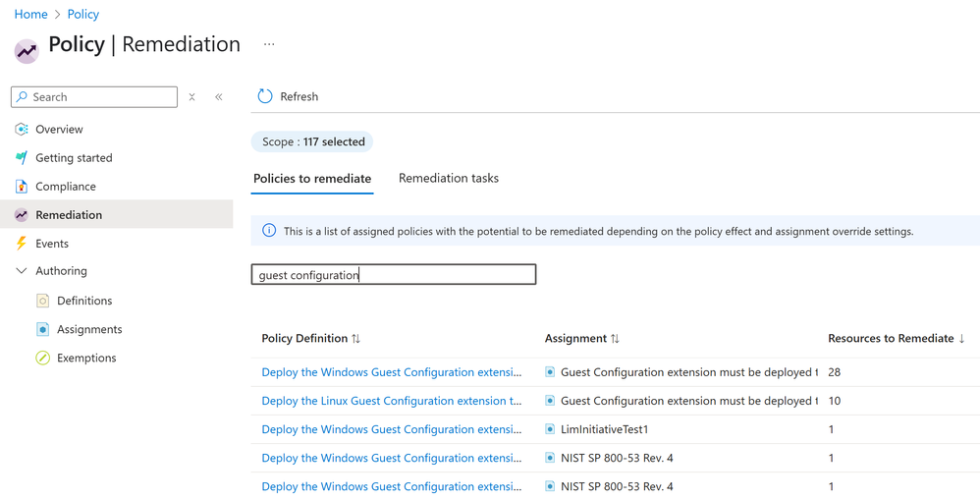Open the ellipsis more options menu
The height and width of the screenshot is (499, 980).
269,44
